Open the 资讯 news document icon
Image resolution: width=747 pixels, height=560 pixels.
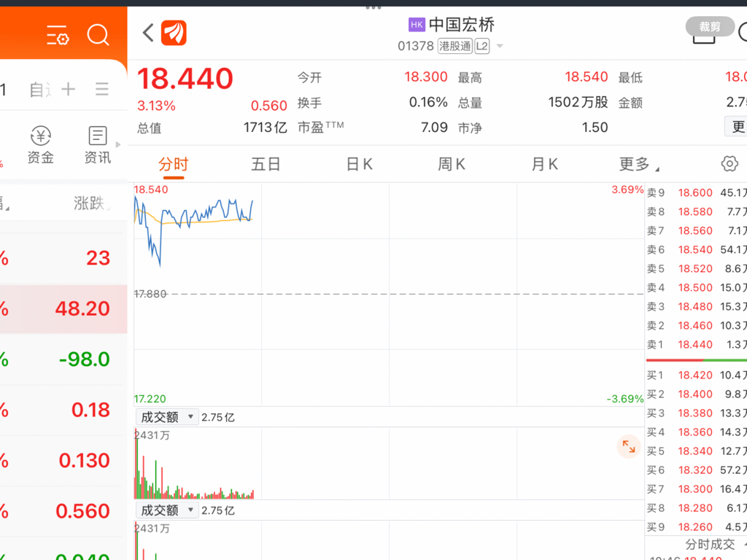click(98, 136)
